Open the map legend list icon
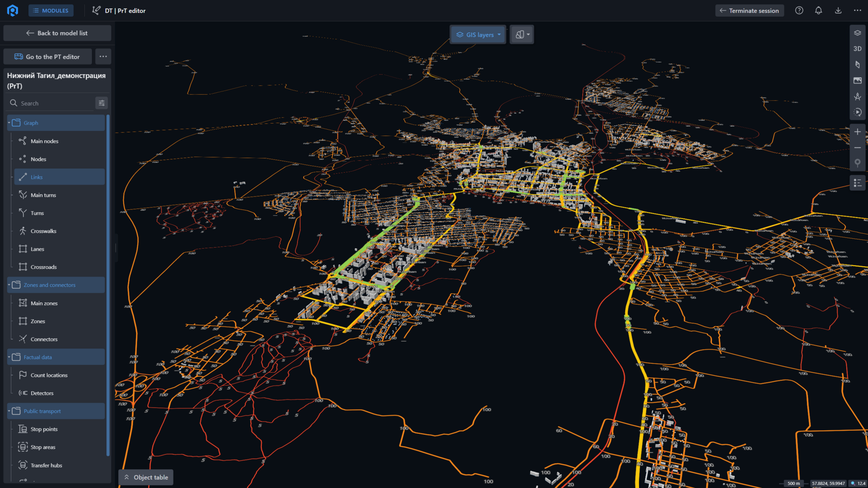The image size is (868, 488). 858,183
